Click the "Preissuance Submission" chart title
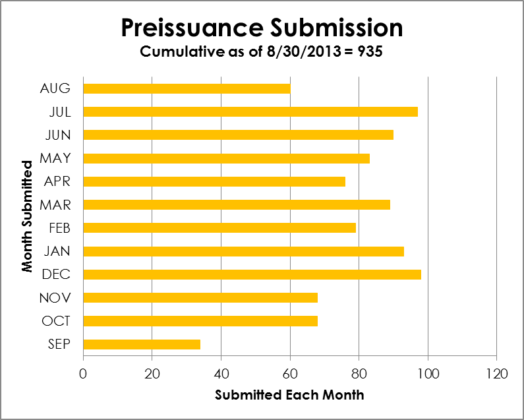Screen dimensions: 524x420 tap(262, 28)
